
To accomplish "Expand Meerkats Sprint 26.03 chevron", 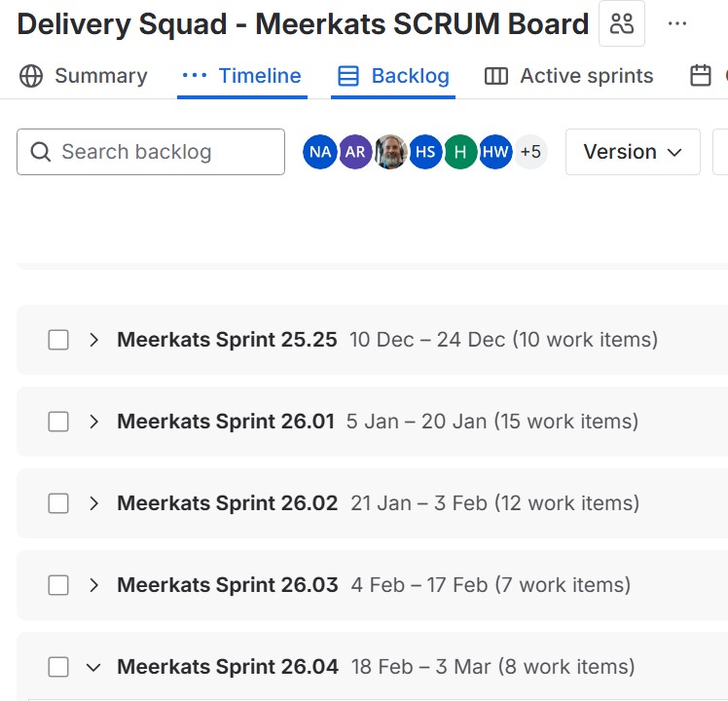I will pos(93,585).
